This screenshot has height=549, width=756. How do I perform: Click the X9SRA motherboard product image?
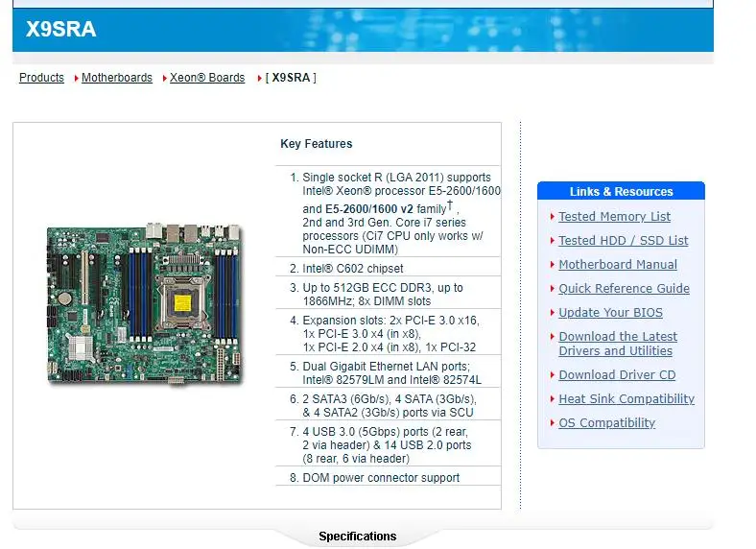coord(145,303)
